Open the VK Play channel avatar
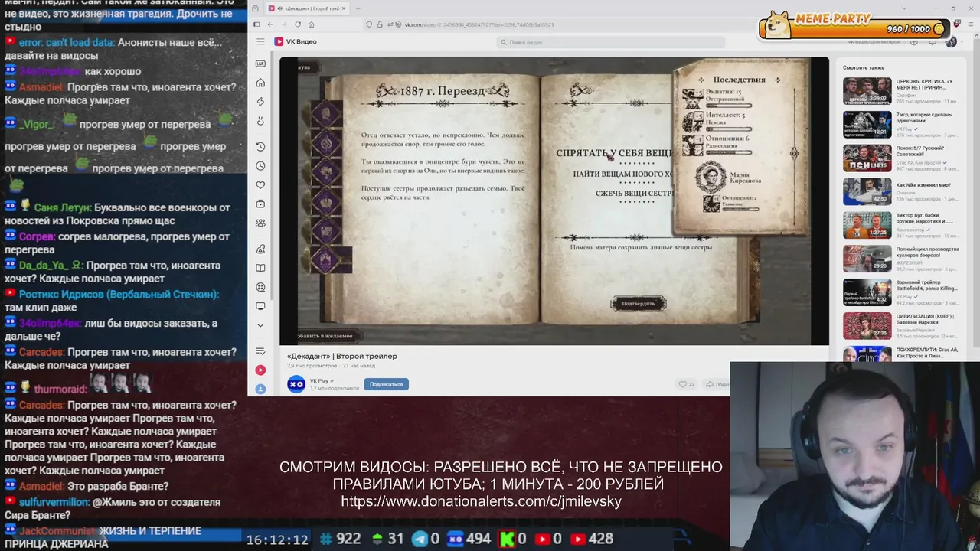Image resolution: width=980 pixels, height=551 pixels. click(296, 384)
